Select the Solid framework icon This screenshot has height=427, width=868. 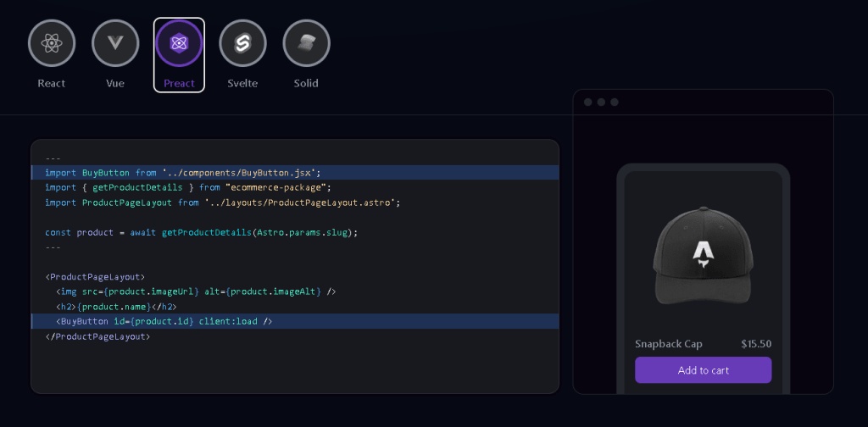tap(306, 42)
